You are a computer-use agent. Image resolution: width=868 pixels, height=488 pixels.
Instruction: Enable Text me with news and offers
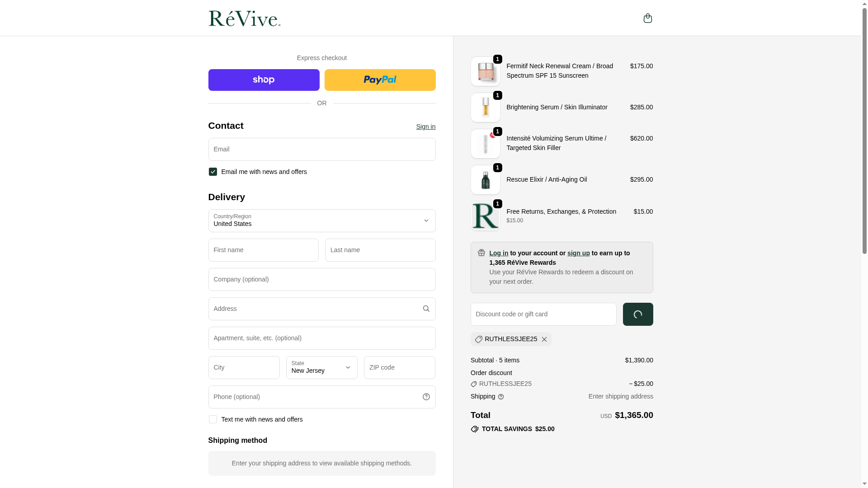point(212,419)
